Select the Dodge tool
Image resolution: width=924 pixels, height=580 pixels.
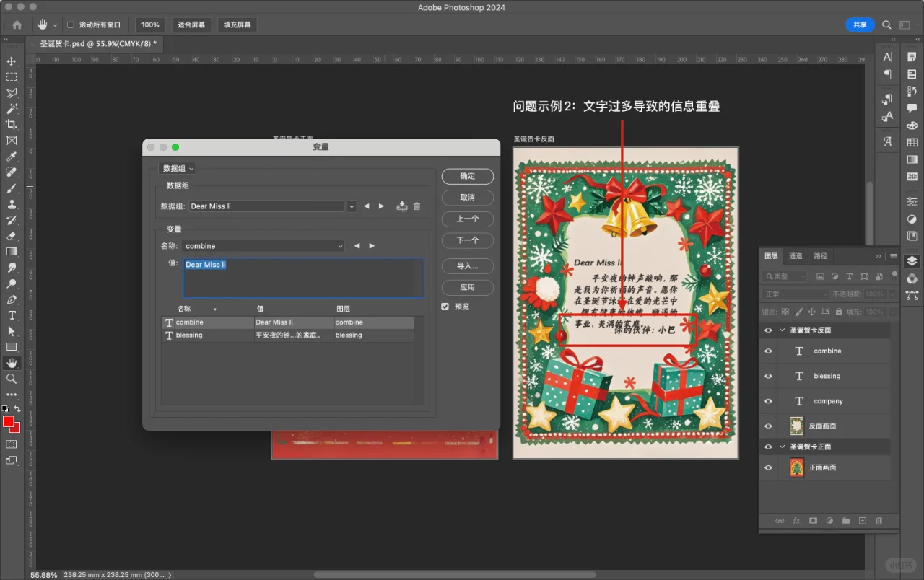pos(12,284)
